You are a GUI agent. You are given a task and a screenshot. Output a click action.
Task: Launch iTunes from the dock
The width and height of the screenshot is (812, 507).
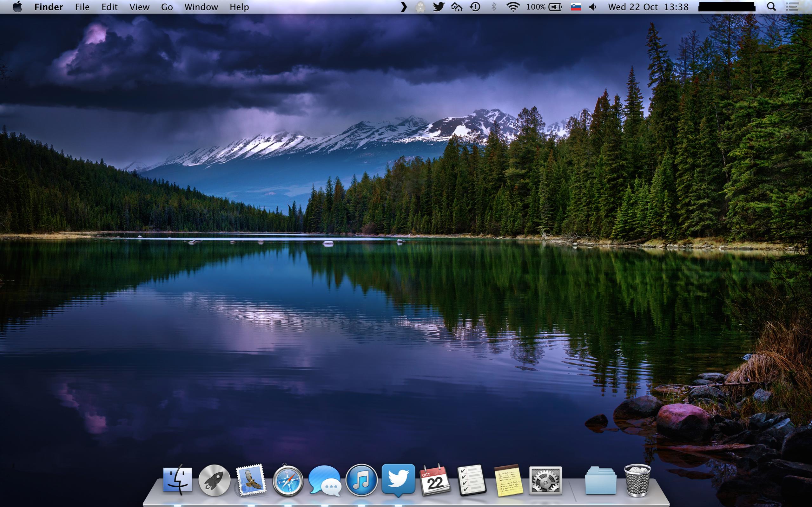click(x=361, y=480)
